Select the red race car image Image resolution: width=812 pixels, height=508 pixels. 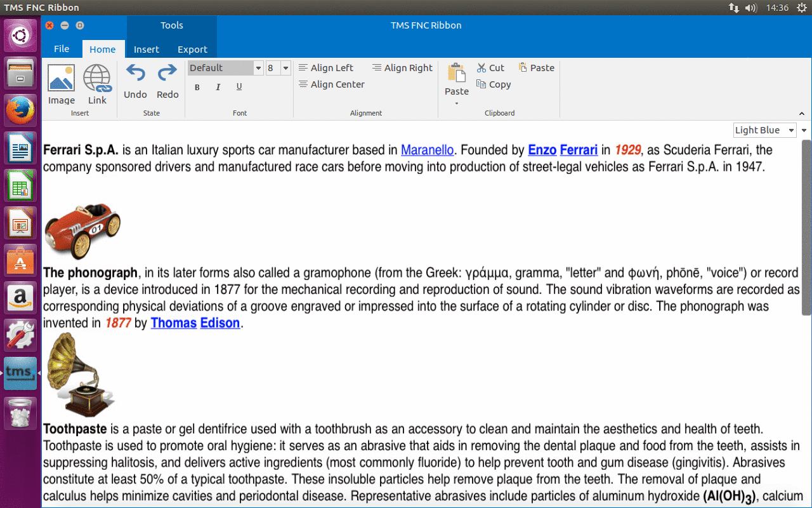[82, 231]
